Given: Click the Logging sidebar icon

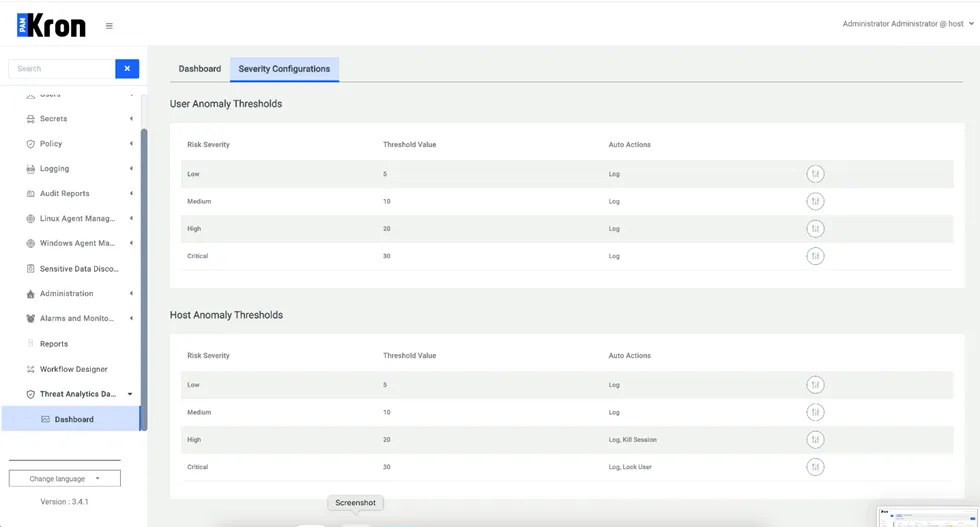Looking at the screenshot, I should pos(30,169).
